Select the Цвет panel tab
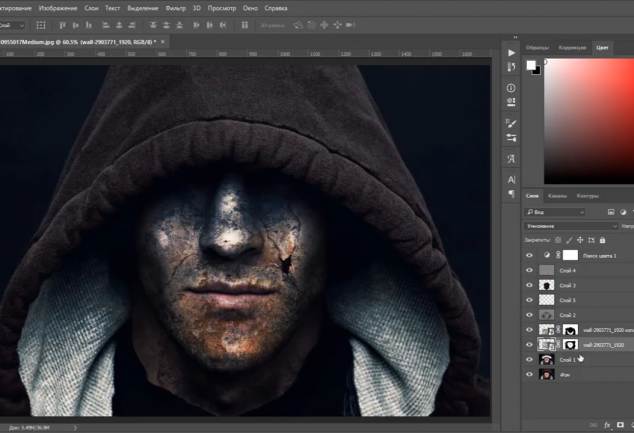634x433 pixels. tap(602, 48)
